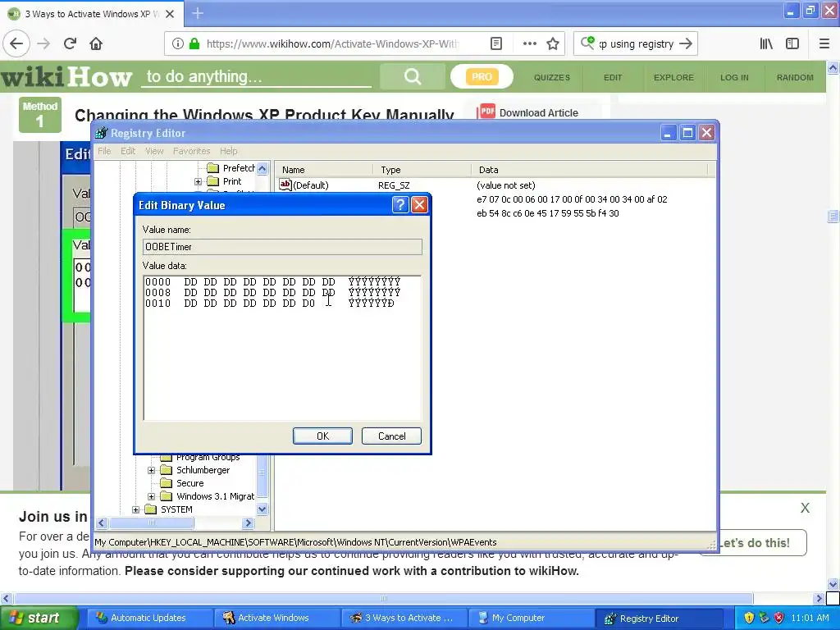Image resolution: width=840 pixels, height=630 pixels.
Task: Click the Windows start button
Action: click(39, 618)
